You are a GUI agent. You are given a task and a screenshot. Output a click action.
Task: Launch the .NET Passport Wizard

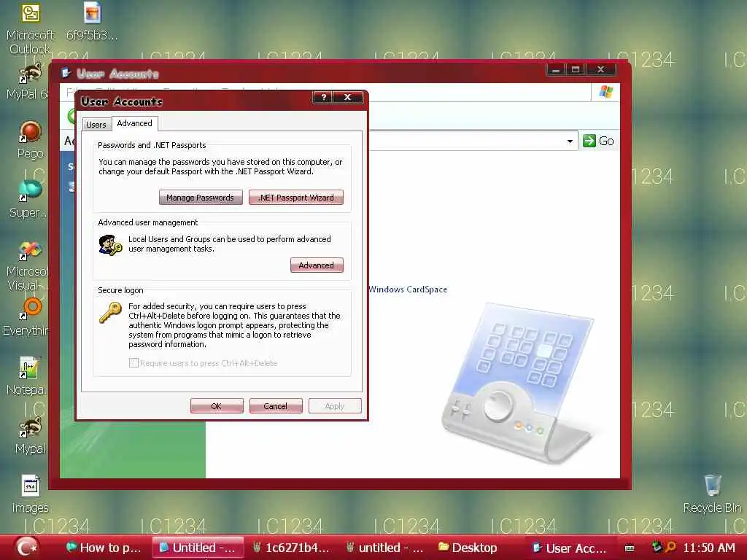(296, 198)
